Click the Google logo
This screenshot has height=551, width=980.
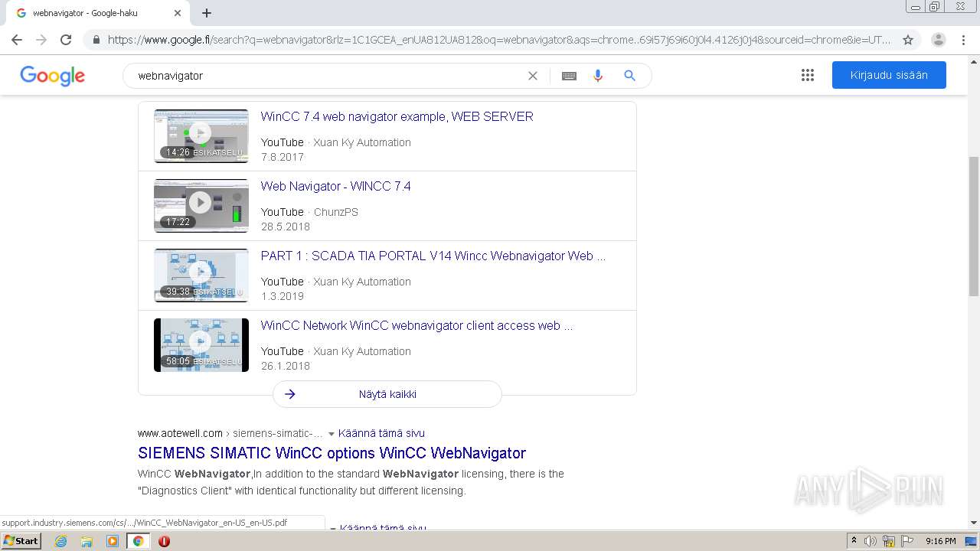[x=53, y=76]
